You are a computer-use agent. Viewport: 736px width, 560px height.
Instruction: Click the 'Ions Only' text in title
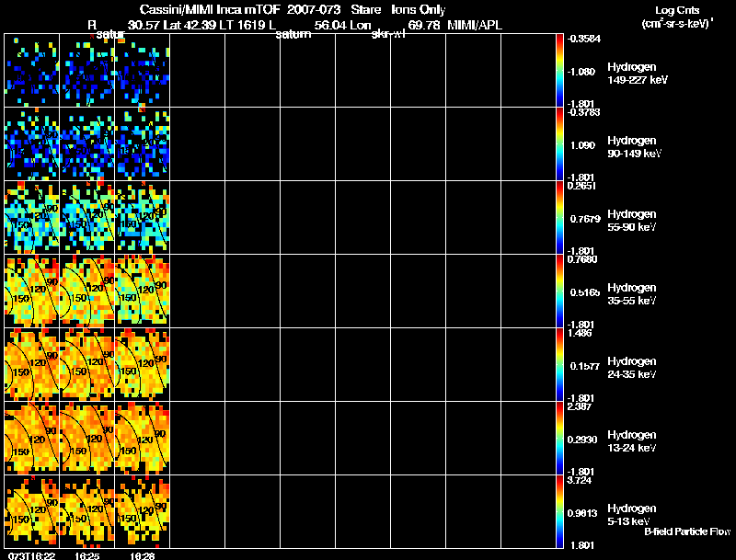pyautogui.click(x=419, y=10)
